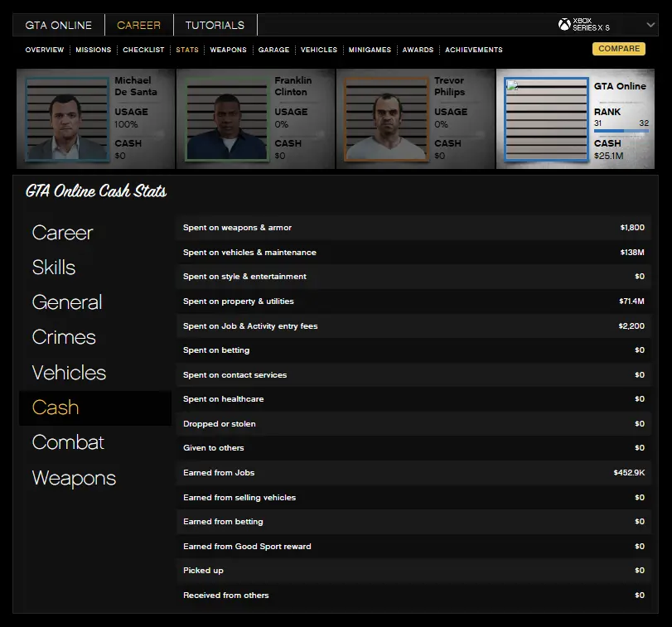Viewport: 672px width, 627px height.
Task: Select Michael De Santa's mugshot portrait
Action: 67,118
